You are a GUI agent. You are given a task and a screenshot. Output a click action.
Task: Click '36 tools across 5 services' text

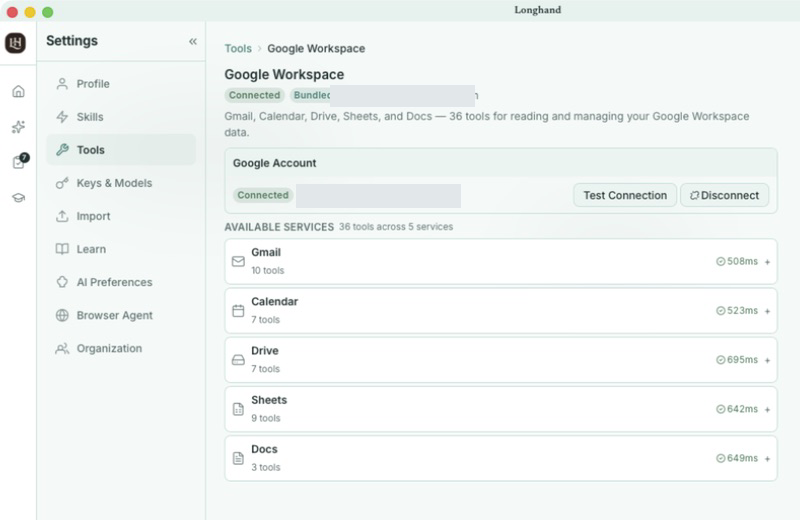pyautogui.click(x=396, y=227)
